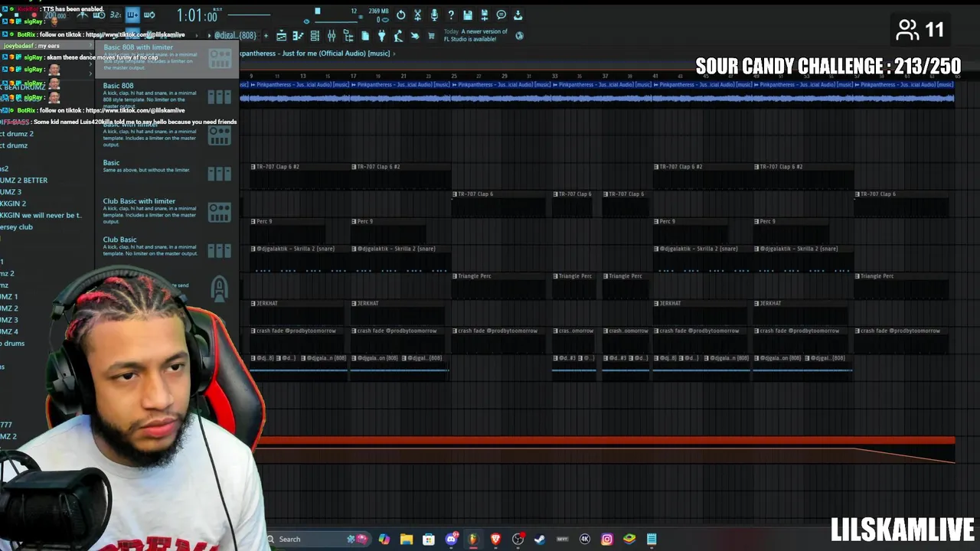Open the project info speech bubble icon
980x551 pixels.
point(501,15)
